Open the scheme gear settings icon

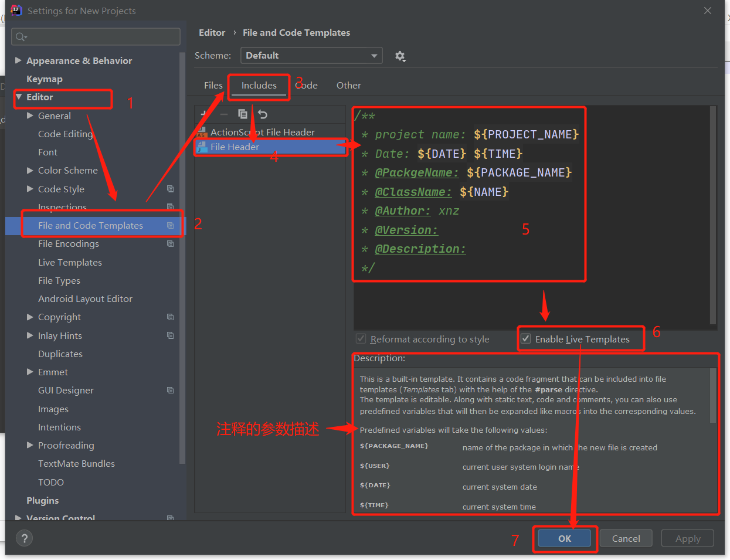(x=400, y=56)
